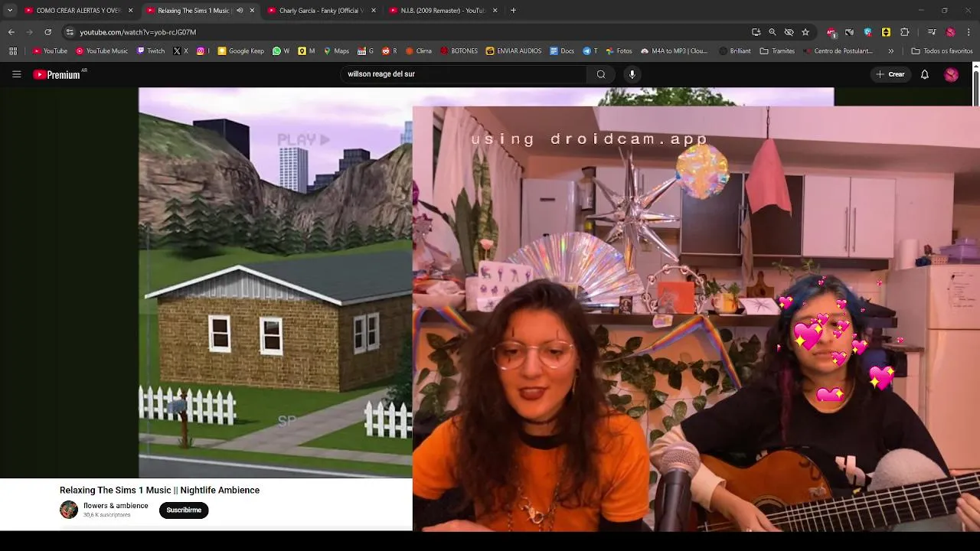980x551 pixels.
Task: Bookmark this page with star icon
Action: click(x=805, y=32)
